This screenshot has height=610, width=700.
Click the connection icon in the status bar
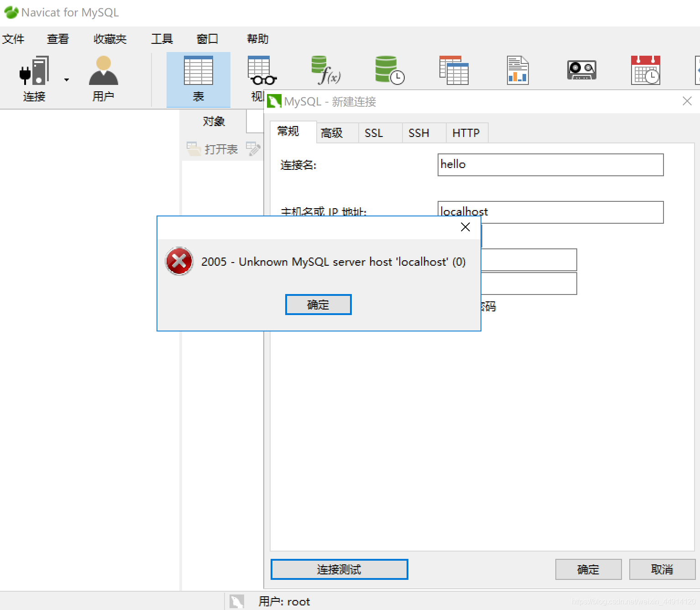(x=237, y=601)
